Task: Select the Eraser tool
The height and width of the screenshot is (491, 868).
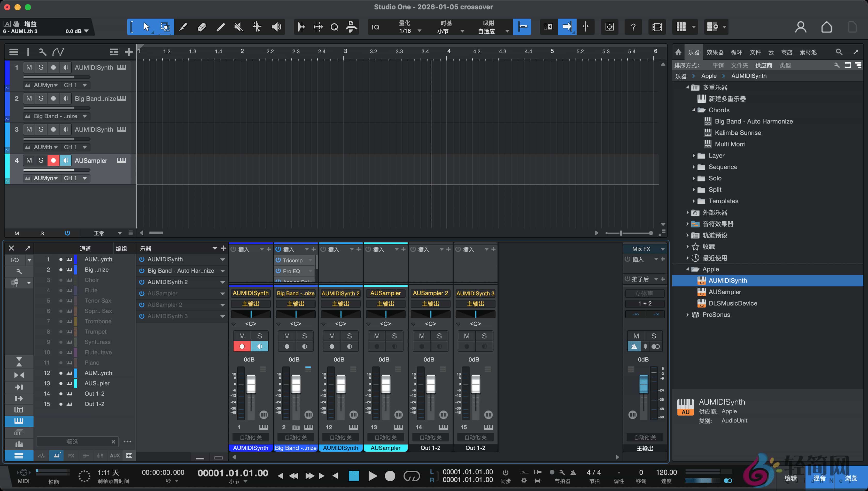Action: pyautogui.click(x=202, y=27)
